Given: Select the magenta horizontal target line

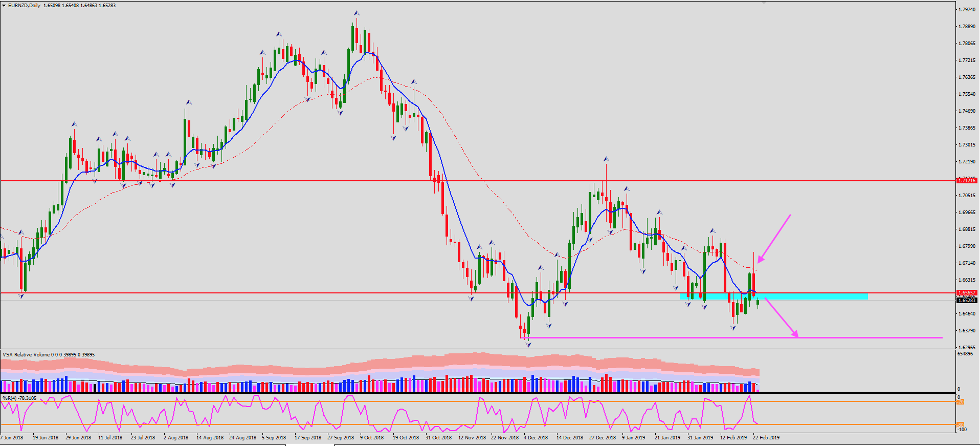Looking at the screenshot, I should pos(731,337).
